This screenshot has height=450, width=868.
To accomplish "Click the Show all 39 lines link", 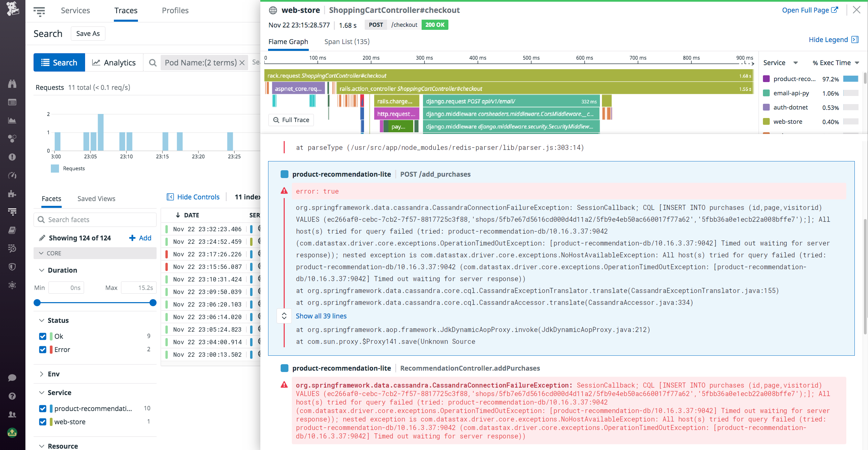I will [x=321, y=316].
